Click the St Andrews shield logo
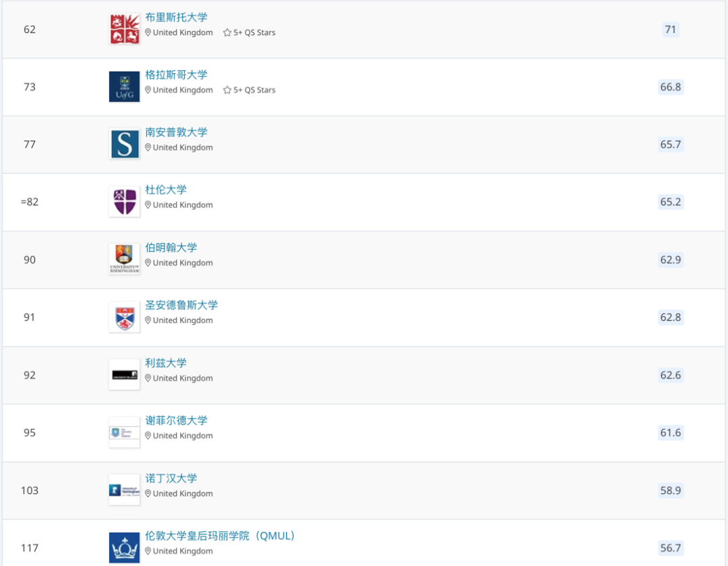Screen dimensions: 728x566 124,317
